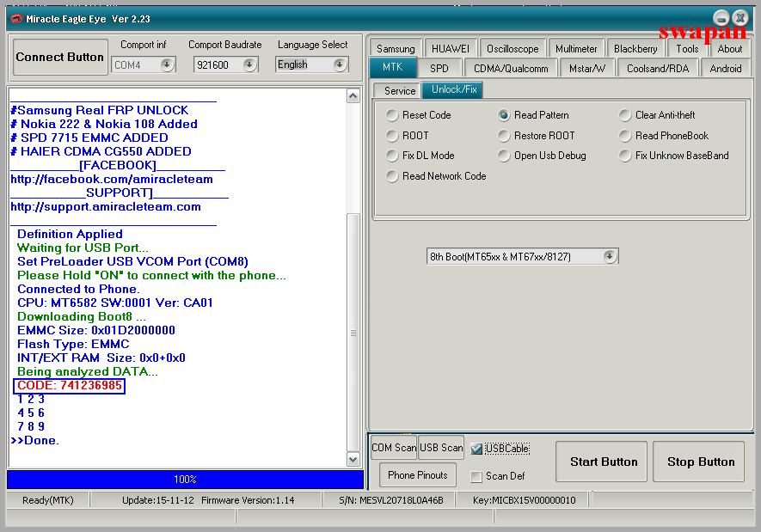The width and height of the screenshot is (761, 532).
Task: Click the CODE: 741236985 log line
Action: 70,386
